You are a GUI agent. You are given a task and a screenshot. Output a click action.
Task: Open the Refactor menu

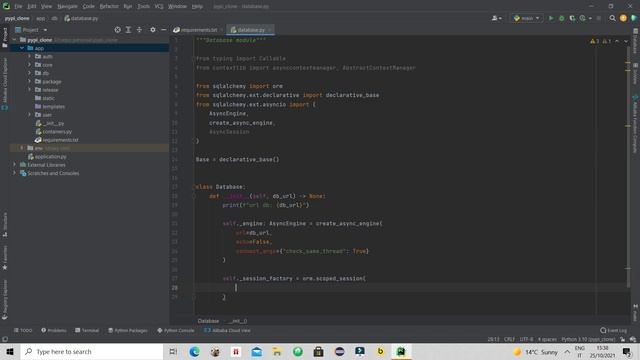[109, 6]
